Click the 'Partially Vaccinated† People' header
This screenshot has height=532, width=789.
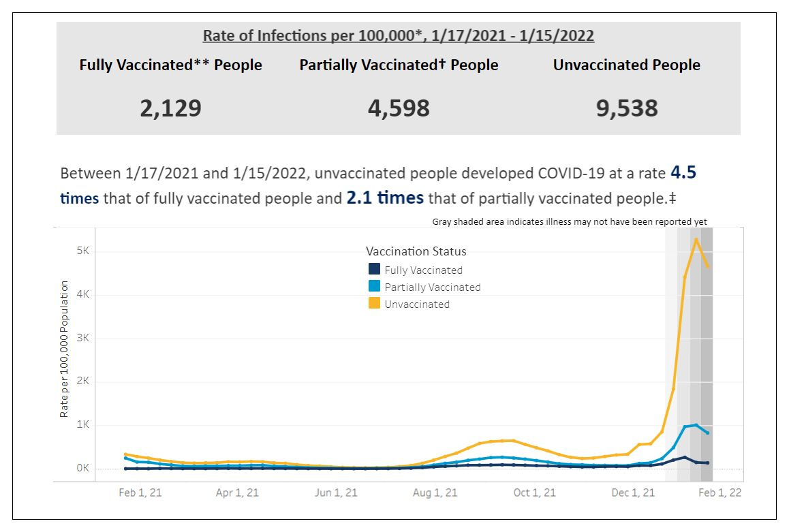pos(399,65)
